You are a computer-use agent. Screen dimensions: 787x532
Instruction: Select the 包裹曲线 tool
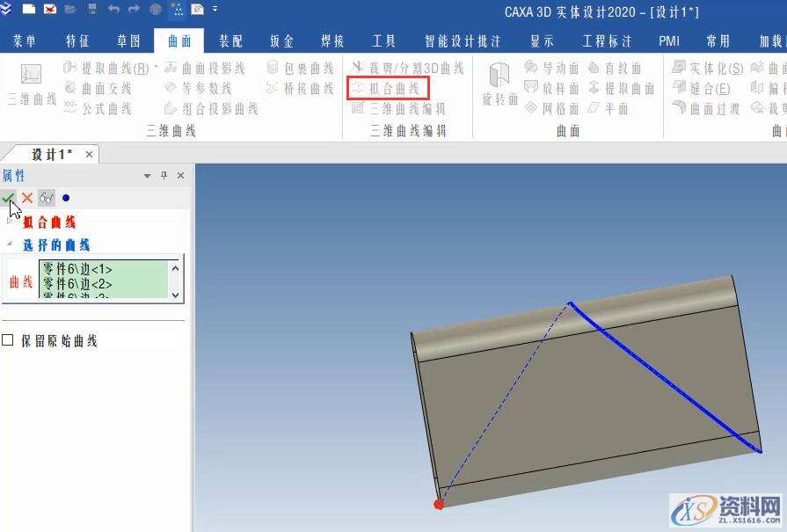pyautogui.click(x=298, y=68)
